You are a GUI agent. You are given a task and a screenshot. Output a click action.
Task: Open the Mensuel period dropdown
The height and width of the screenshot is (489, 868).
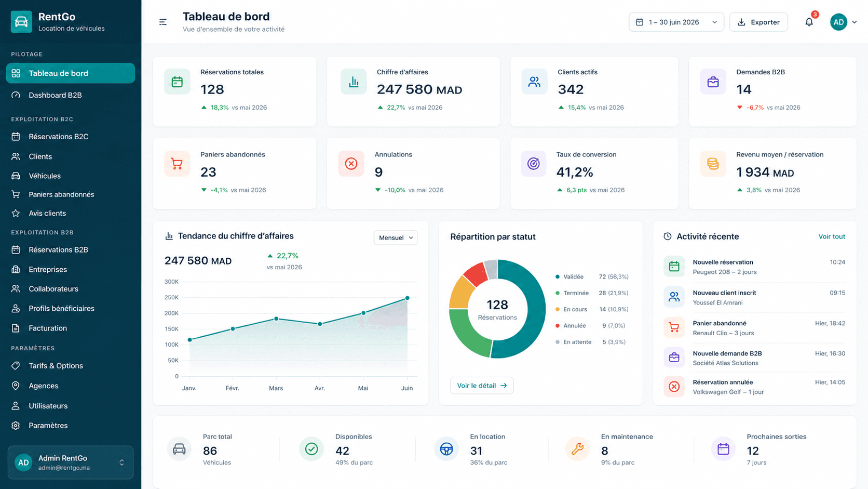(396, 237)
